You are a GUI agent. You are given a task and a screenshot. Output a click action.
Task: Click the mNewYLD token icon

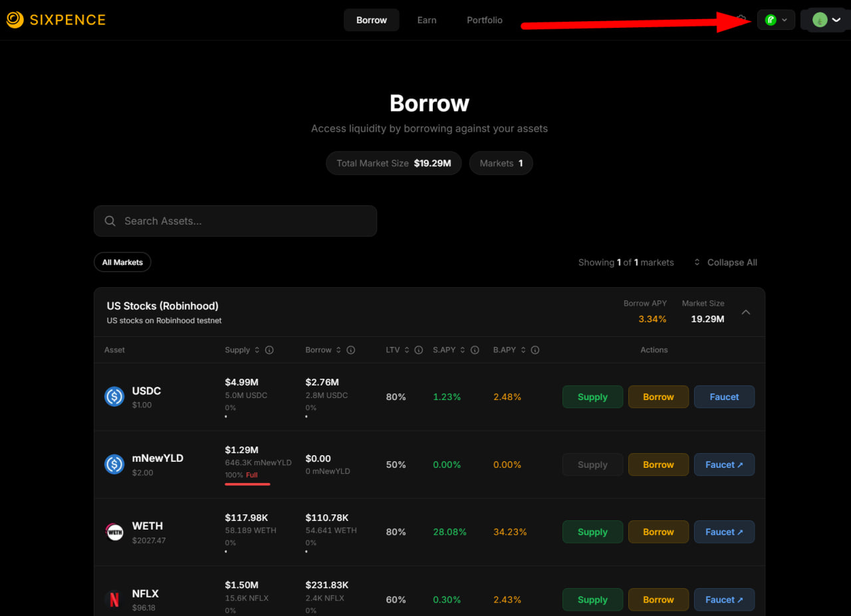coord(114,464)
